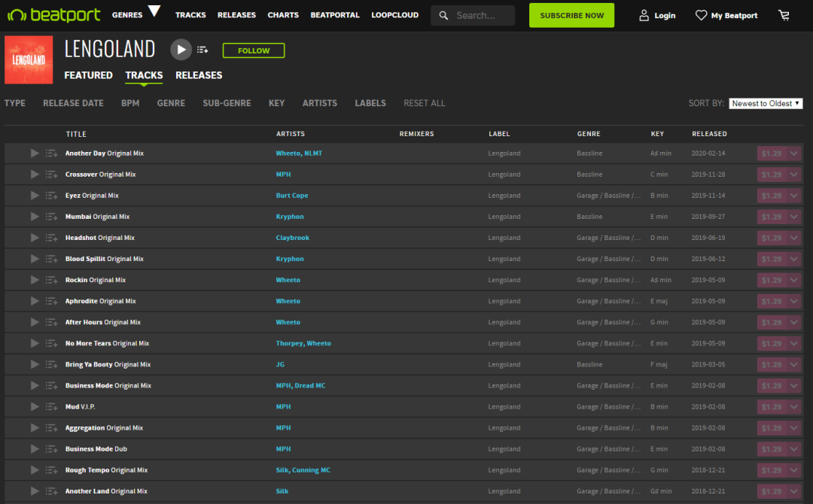This screenshot has width=813, height=504.
Task: Open Tracks in the top navigation
Action: point(190,15)
